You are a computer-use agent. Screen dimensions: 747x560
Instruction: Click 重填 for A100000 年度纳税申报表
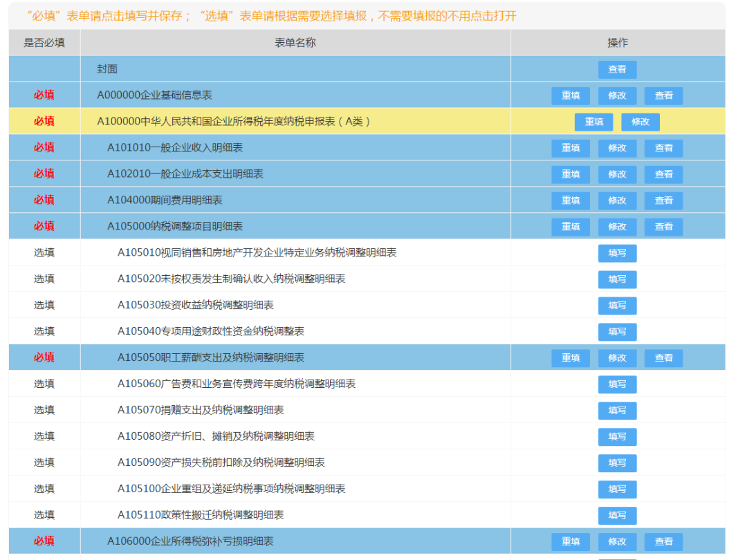point(593,122)
